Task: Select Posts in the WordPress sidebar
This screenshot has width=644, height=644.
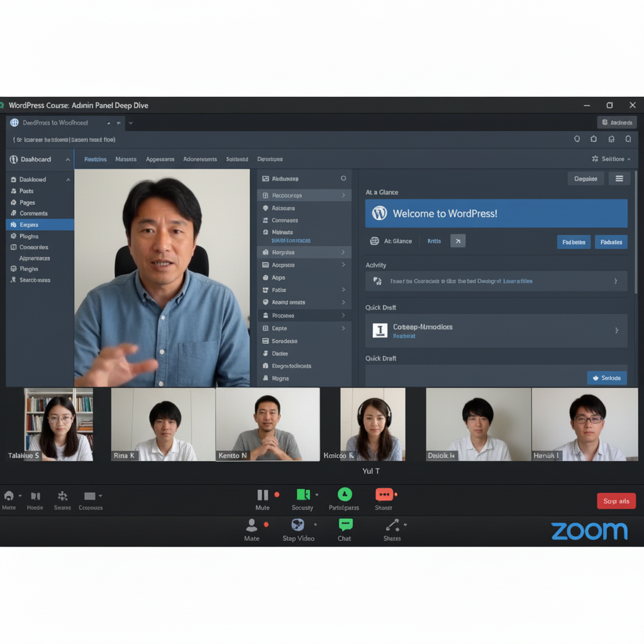Action: pyautogui.click(x=26, y=191)
